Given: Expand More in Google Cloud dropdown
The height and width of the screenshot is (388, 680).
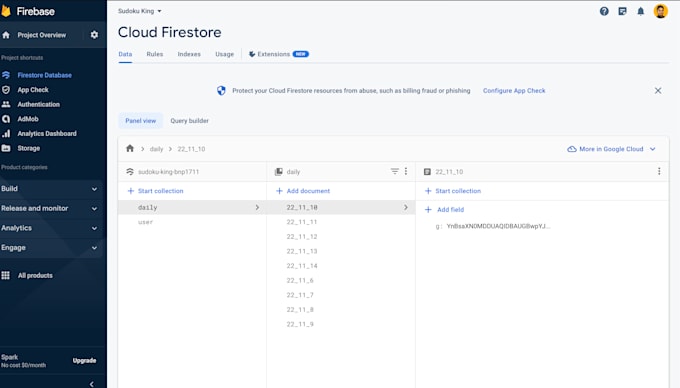Looking at the screenshot, I should tap(652, 149).
